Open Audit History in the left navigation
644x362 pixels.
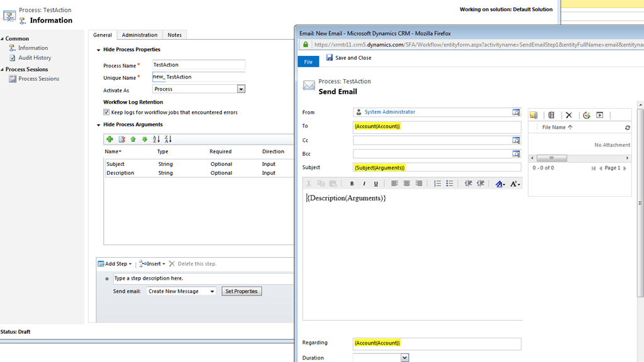pos(35,58)
